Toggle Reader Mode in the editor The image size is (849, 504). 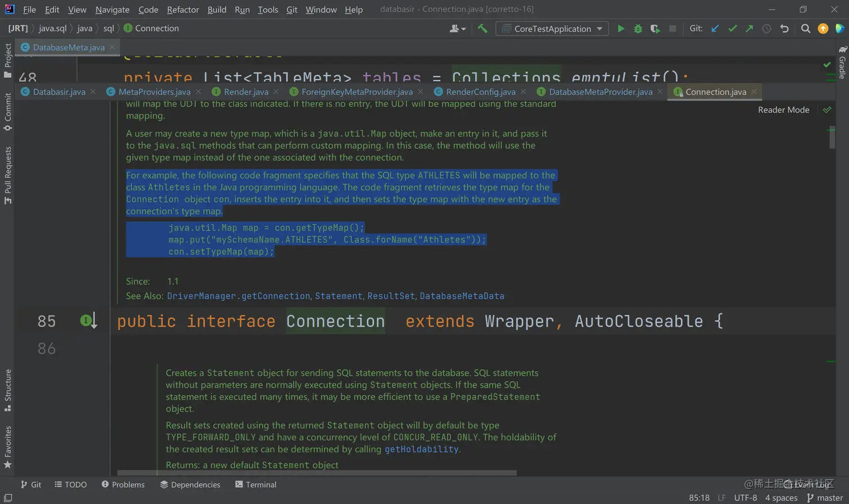tap(783, 110)
